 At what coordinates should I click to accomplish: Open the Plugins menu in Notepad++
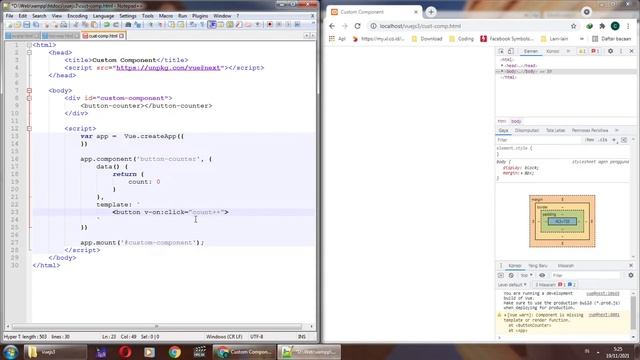[x=200, y=16]
